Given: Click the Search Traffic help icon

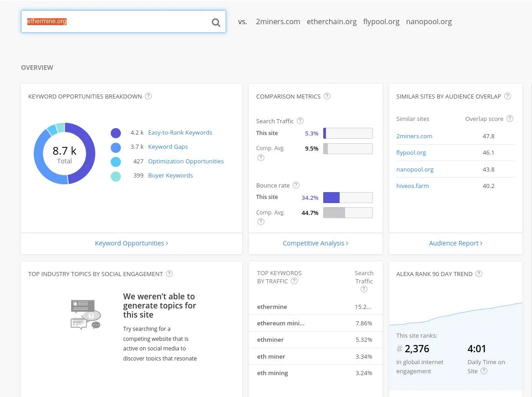Looking at the screenshot, I should tap(300, 121).
